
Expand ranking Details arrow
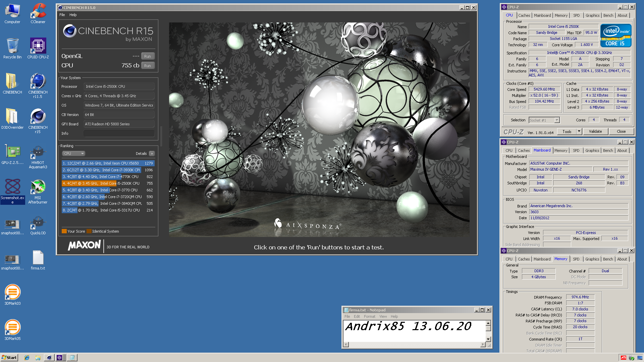click(x=152, y=154)
